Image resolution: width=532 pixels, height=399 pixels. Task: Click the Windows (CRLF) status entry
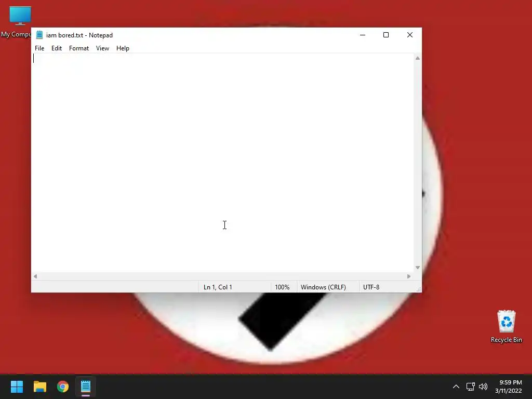click(323, 287)
